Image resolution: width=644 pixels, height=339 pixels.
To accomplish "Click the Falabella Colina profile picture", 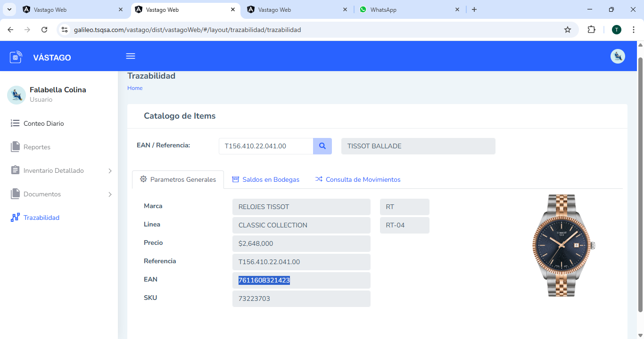I will pos(17,95).
